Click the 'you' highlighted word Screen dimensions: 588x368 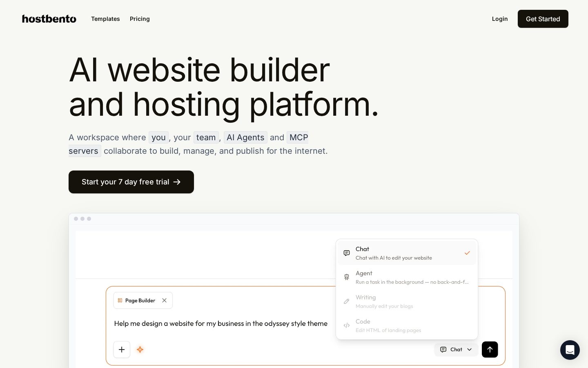(x=158, y=137)
